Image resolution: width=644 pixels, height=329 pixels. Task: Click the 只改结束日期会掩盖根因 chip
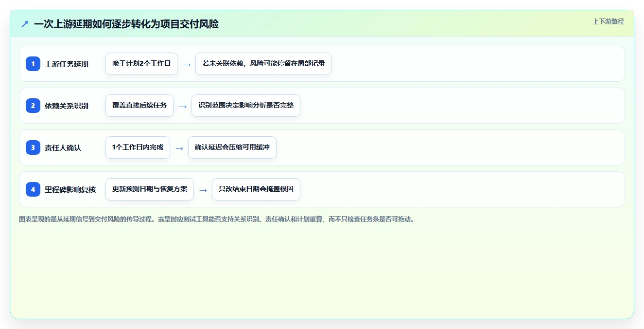(x=256, y=189)
